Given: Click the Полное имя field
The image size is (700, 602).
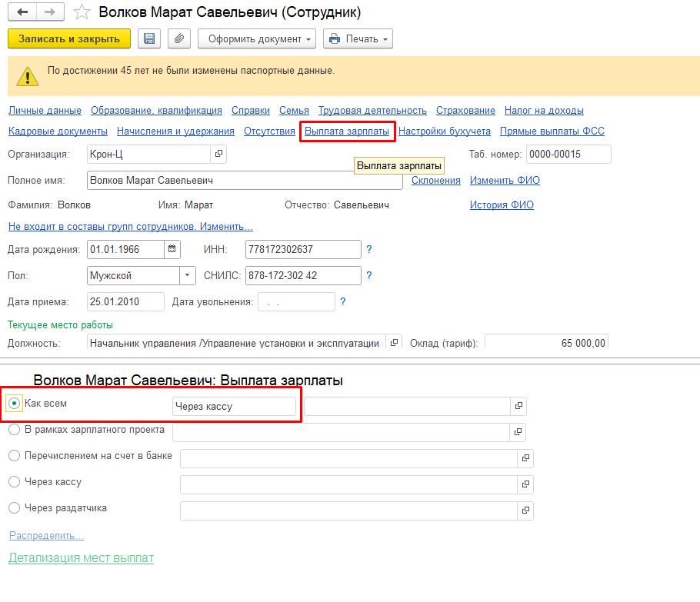Looking at the screenshot, I should (x=245, y=180).
